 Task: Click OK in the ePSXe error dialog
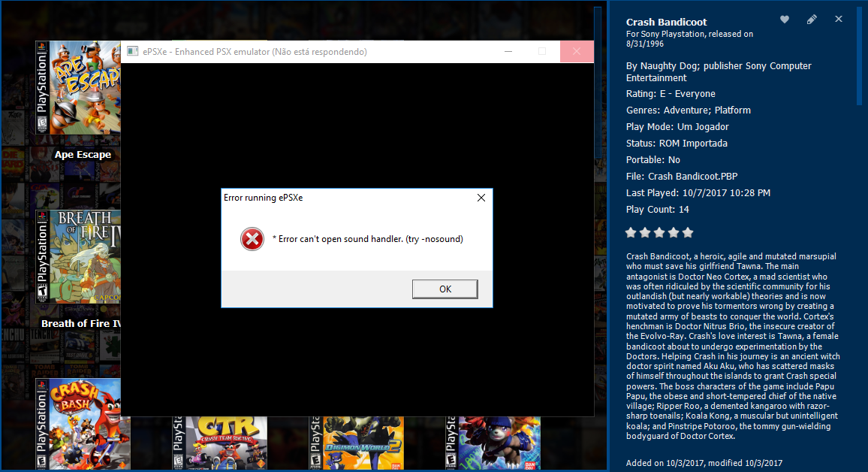click(x=445, y=289)
